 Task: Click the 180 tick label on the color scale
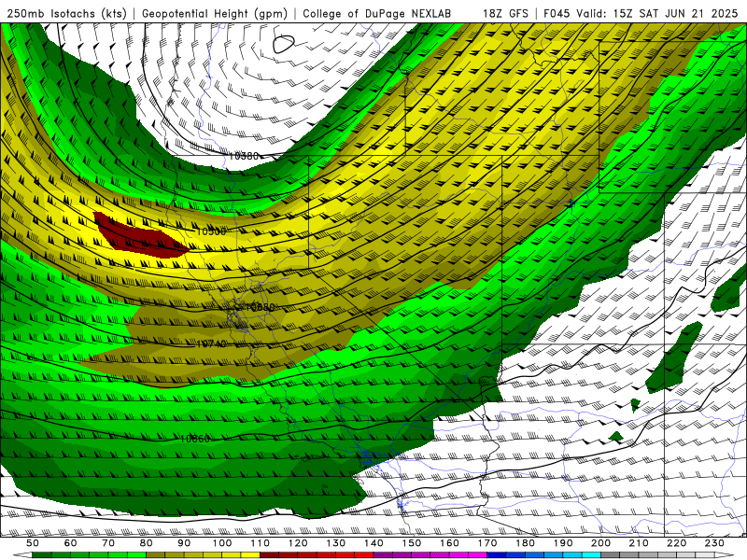(x=525, y=543)
